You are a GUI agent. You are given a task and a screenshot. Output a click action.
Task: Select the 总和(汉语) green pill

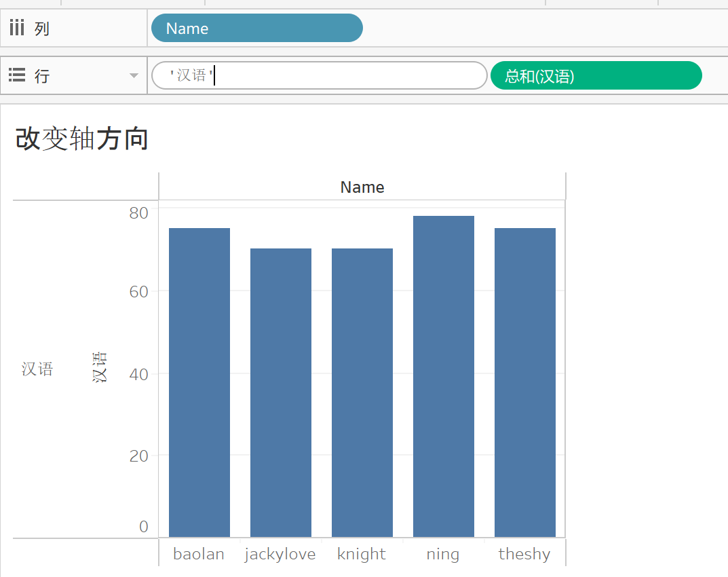(x=596, y=75)
